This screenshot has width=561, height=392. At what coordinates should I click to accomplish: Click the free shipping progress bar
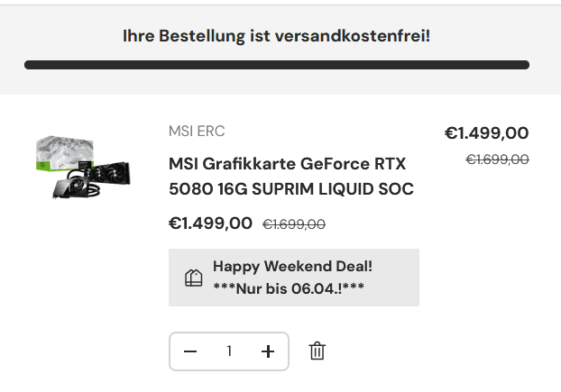point(277,65)
